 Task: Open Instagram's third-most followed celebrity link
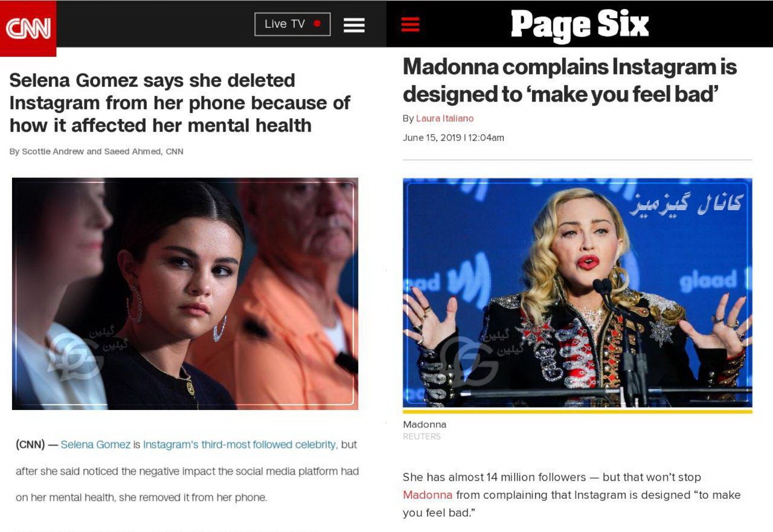(240, 444)
